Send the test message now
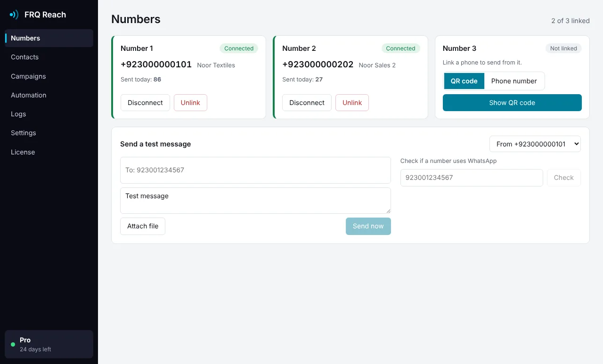The width and height of the screenshot is (603, 364). click(x=368, y=226)
